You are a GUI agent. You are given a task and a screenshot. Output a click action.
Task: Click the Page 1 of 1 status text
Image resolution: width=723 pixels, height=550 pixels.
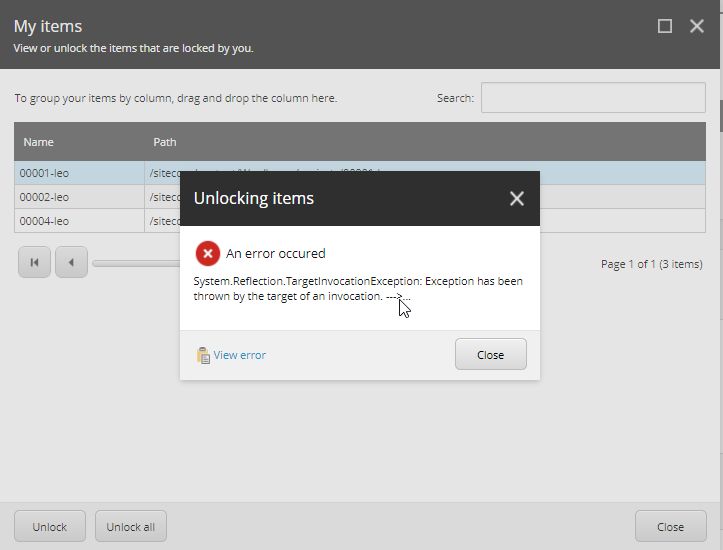pyautogui.click(x=652, y=264)
